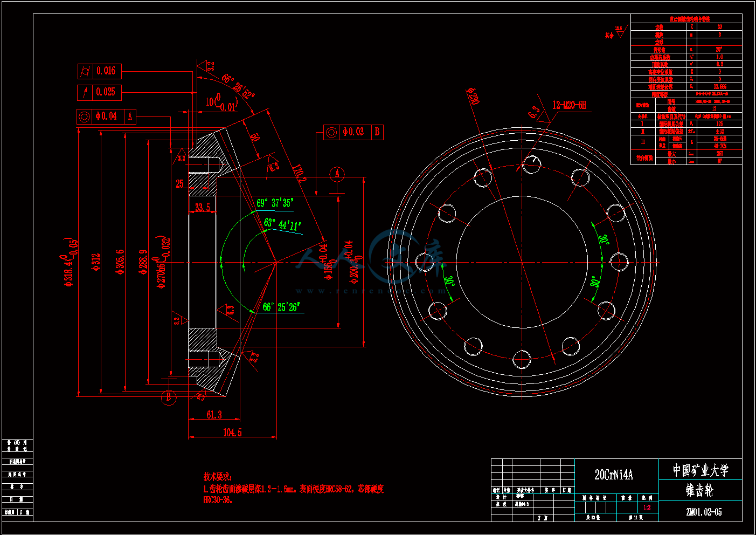Select the 69° 37'35" angle annotation
Viewport: 756px width, 535px height.
pos(274,203)
